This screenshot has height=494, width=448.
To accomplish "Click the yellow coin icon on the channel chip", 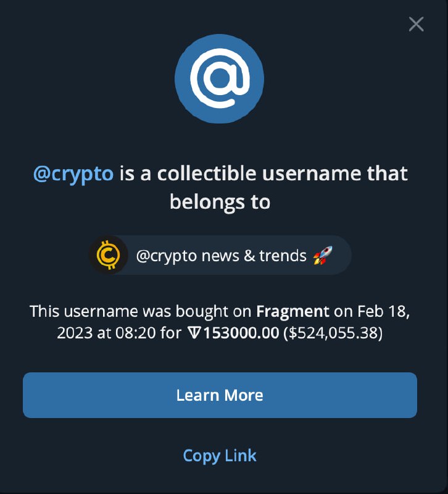I will pos(108,255).
